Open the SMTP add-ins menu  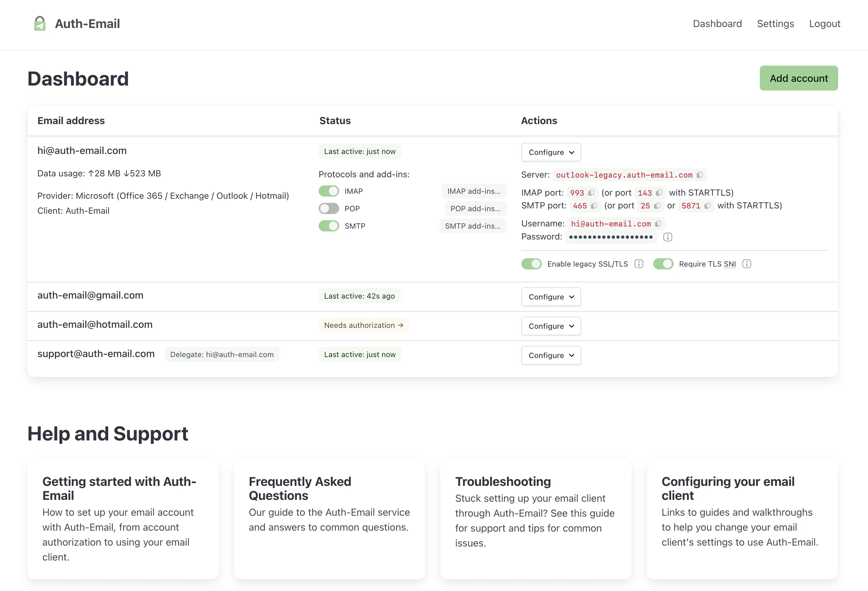tap(473, 226)
